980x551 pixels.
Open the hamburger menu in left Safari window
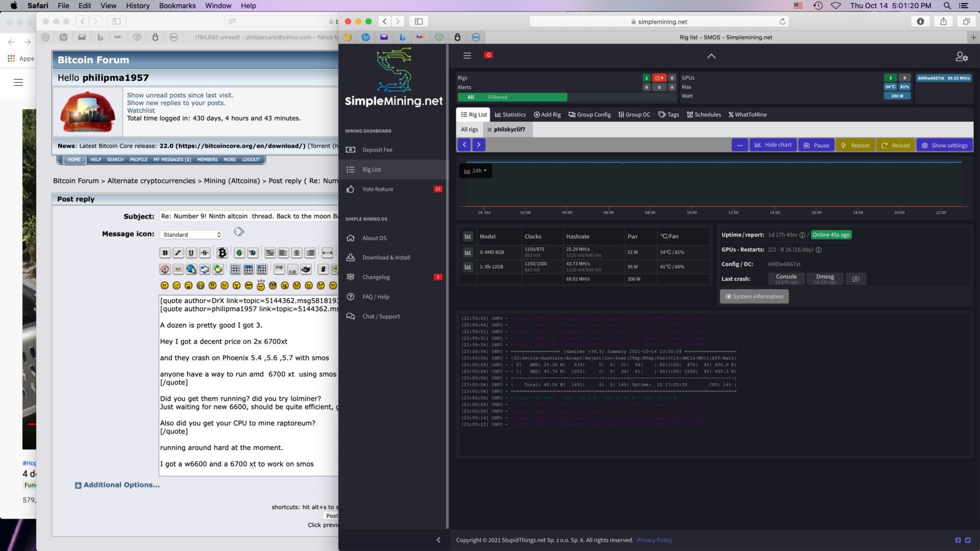pyautogui.click(x=18, y=82)
